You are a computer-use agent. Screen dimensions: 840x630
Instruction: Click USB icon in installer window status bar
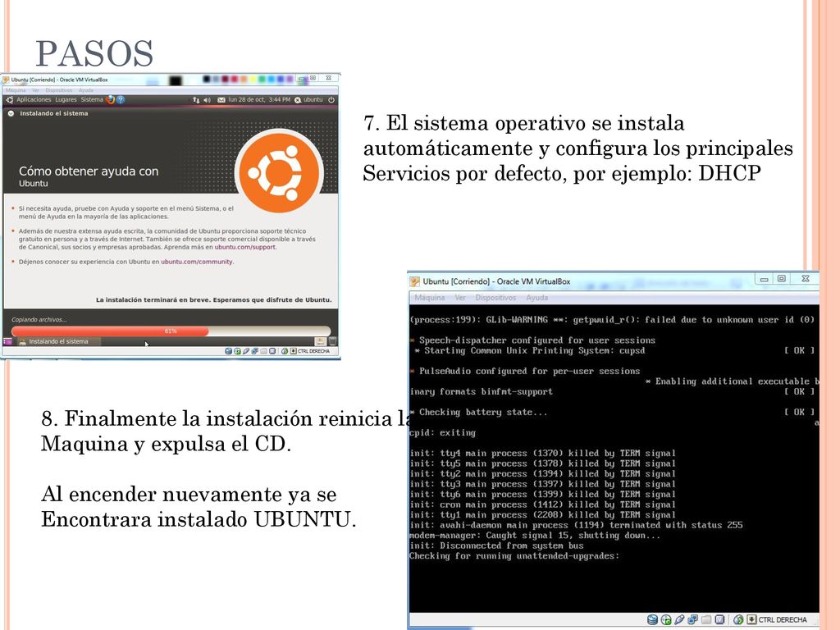tap(246, 351)
